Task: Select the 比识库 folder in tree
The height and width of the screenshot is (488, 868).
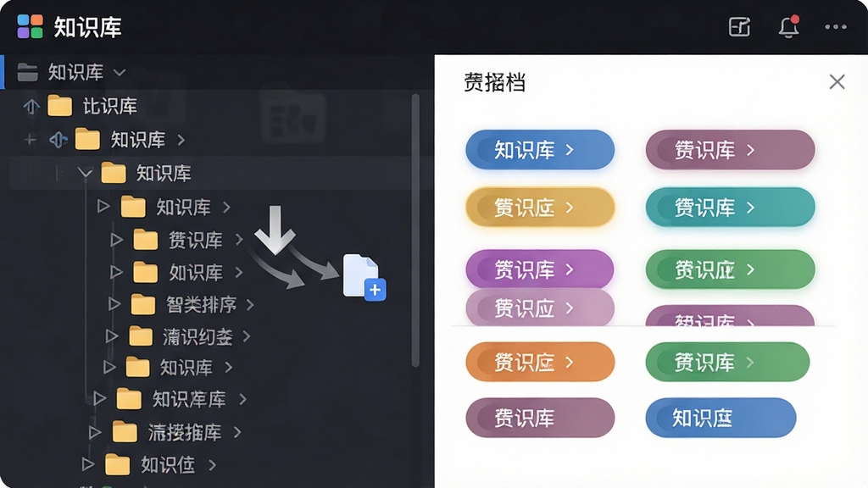Action: 109,106
